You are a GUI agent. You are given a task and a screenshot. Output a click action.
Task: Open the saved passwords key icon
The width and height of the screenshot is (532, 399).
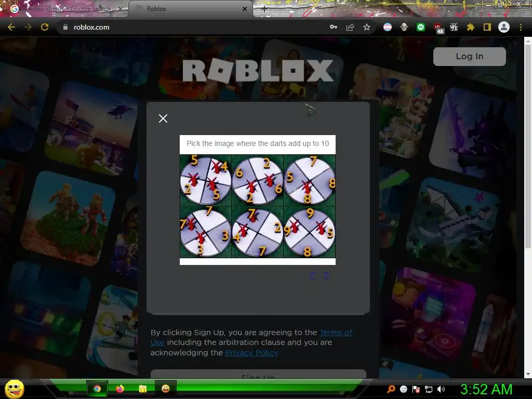334,27
